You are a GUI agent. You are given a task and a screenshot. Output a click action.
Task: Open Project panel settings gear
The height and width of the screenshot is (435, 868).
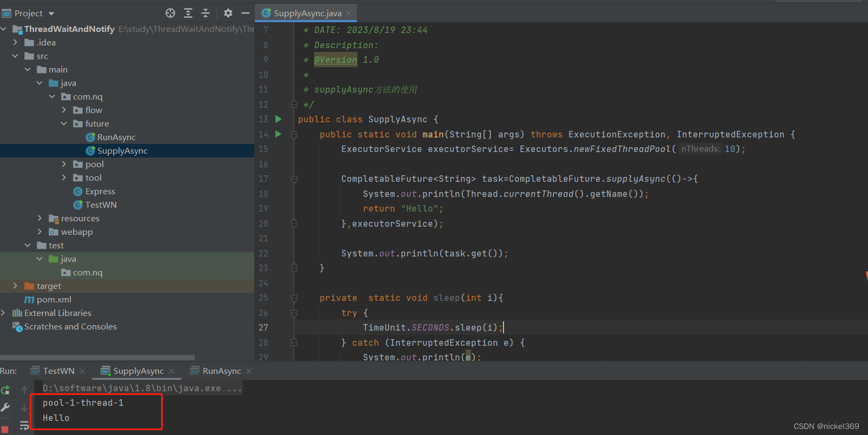click(228, 13)
